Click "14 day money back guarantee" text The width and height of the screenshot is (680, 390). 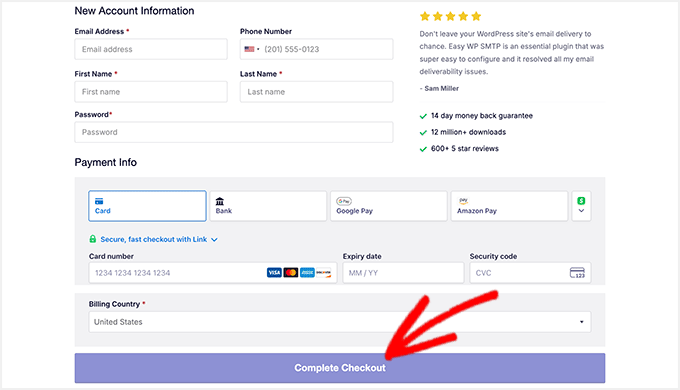[x=482, y=116]
